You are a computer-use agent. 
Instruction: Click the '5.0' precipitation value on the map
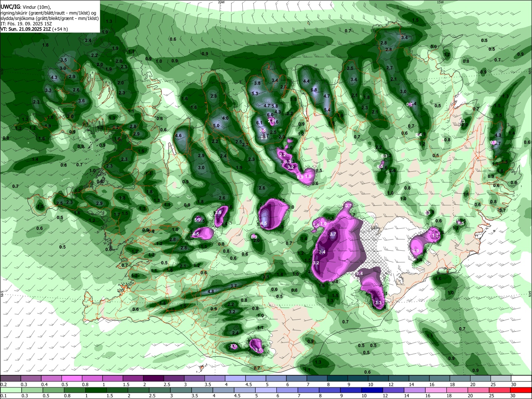click(216, 126)
